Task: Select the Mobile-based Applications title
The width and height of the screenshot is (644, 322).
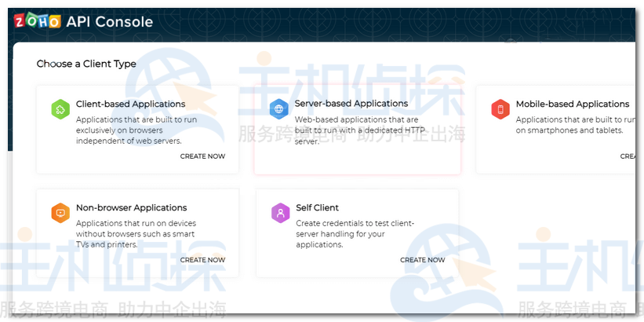Action: [572, 104]
